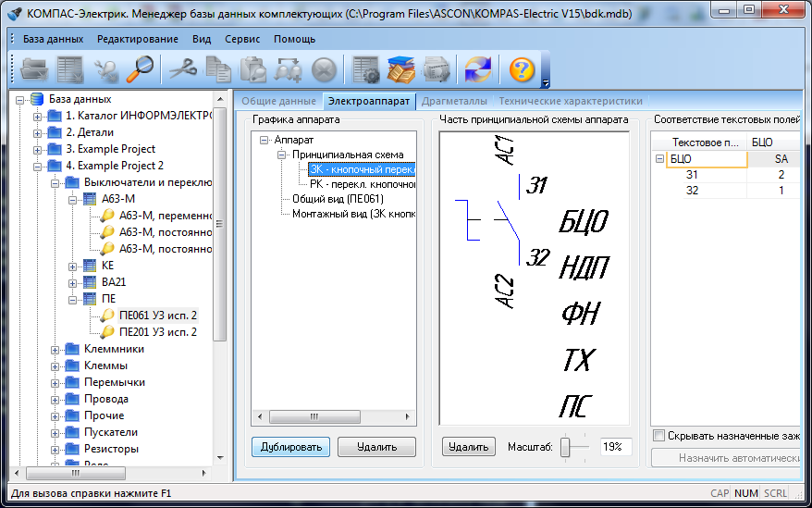
Task: Click the gray device apparatus toolbar icon
Action: [437, 69]
